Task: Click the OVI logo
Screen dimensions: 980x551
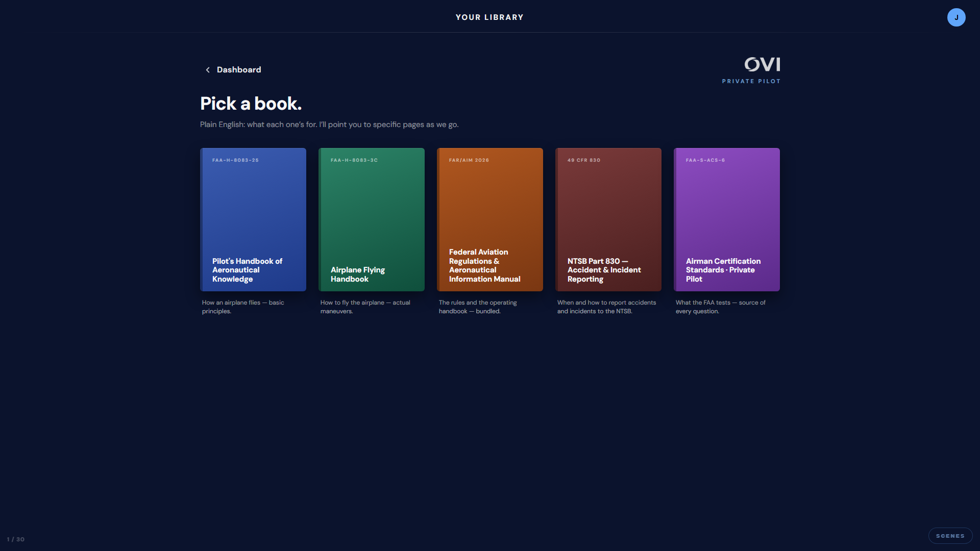Action: pos(762,64)
